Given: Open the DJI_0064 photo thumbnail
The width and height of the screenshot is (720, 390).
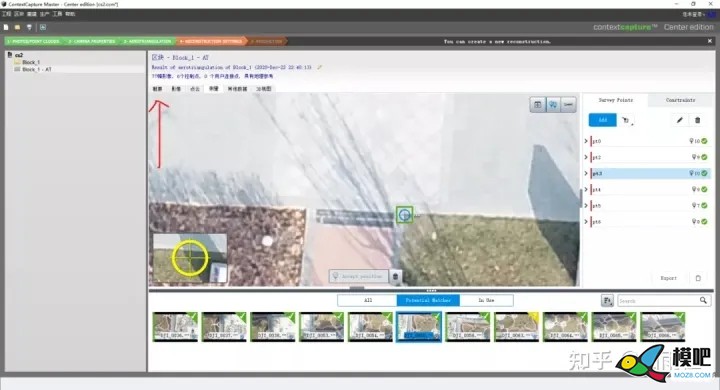Looking at the screenshot, I should pos(565,327).
